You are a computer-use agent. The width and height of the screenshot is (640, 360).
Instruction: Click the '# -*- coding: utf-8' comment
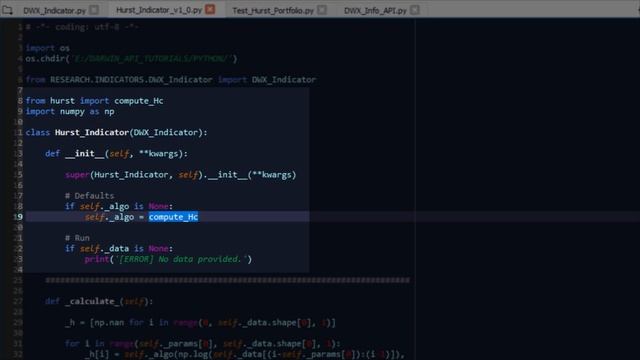pyautogui.click(x=82, y=27)
